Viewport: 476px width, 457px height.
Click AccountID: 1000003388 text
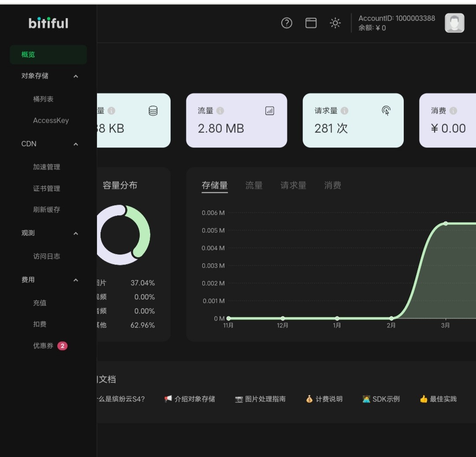(397, 18)
